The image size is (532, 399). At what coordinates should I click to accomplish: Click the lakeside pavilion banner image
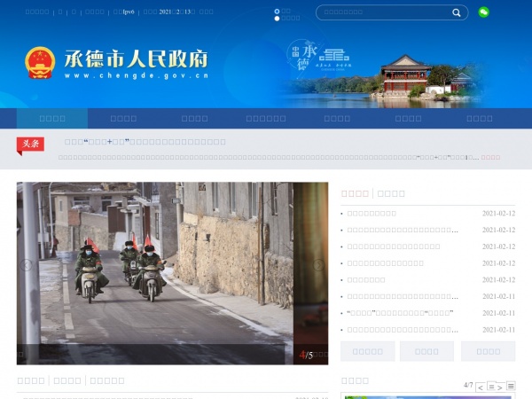pyautogui.click(x=383, y=80)
